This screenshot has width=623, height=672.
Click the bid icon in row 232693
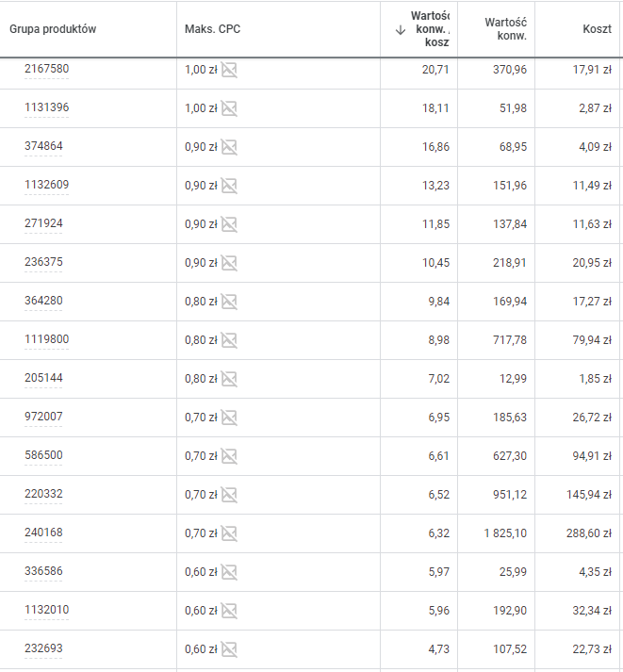(229, 649)
